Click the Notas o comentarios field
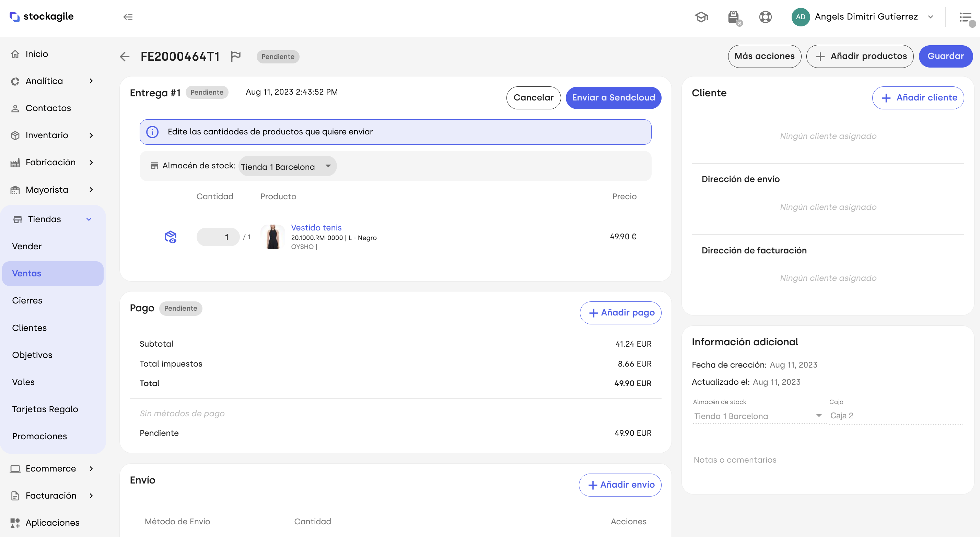The image size is (980, 537). click(x=828, y=460)
